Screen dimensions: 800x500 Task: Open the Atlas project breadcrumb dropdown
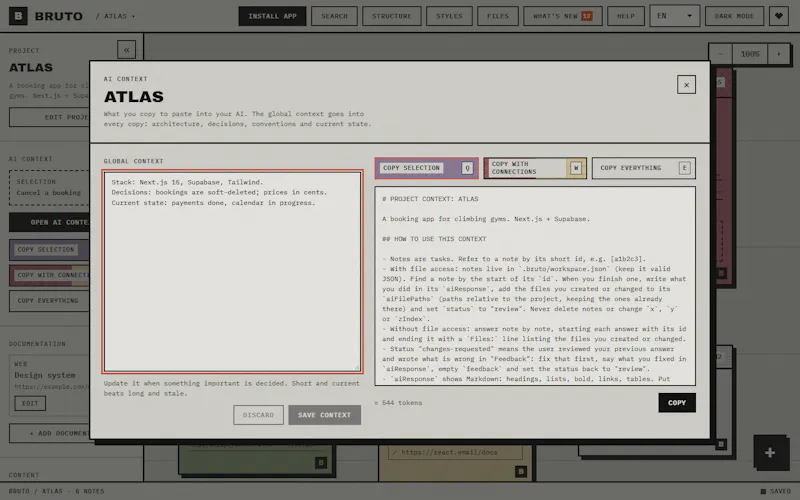pos(116,16)
